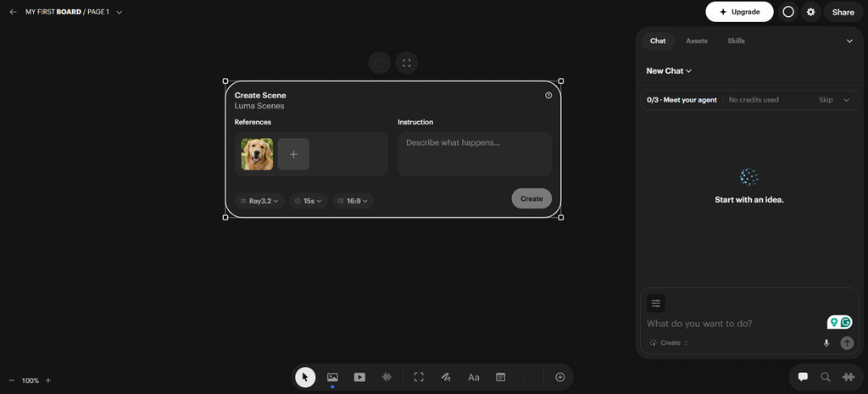Click the add plus-circle icon in toolbar

point(559,377)
